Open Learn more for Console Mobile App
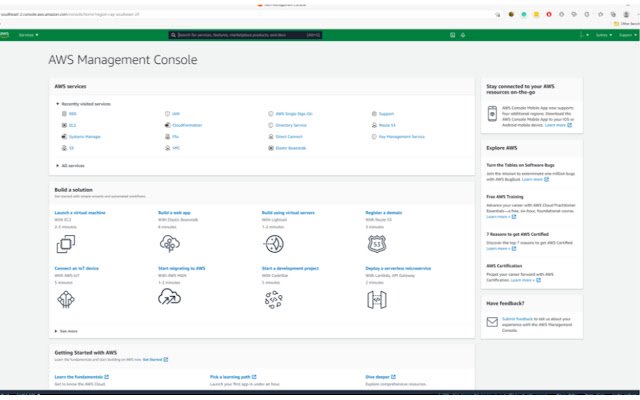The height and width of the screenshot is (400, 640). [x=558, y=125]
